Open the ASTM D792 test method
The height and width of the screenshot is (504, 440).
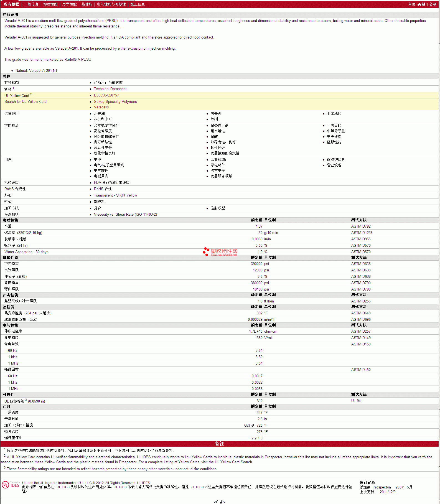tap(361, 226)
